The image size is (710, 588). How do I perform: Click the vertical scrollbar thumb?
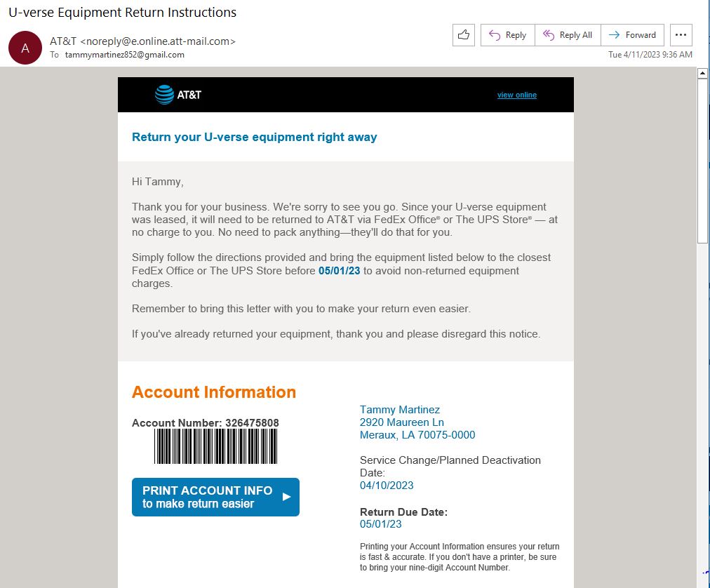pos(702,161)
